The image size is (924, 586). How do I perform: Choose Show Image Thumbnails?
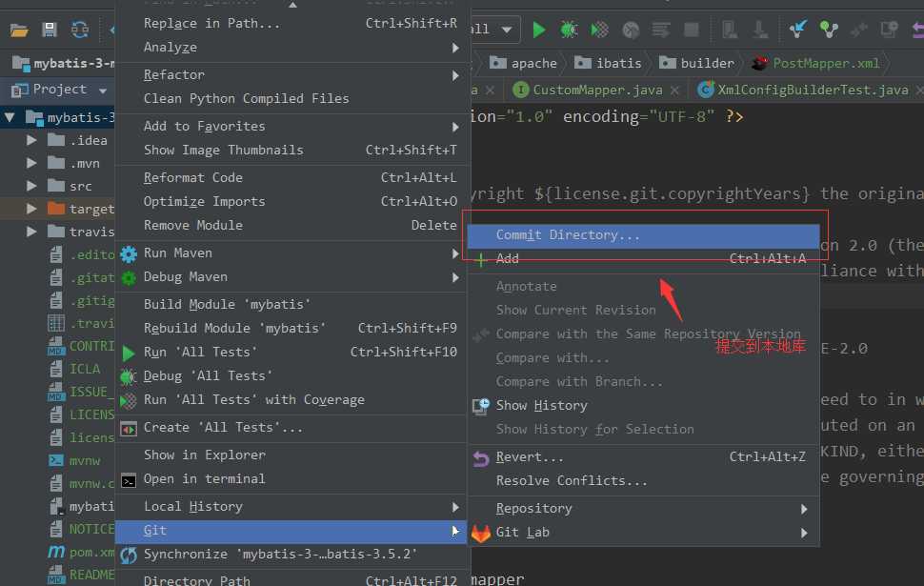[x=291, y=151]
